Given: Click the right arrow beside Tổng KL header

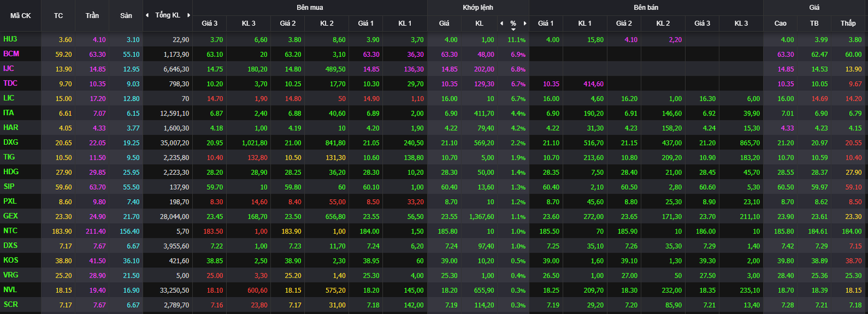Looking at the screenshot, I should (188, 15).
